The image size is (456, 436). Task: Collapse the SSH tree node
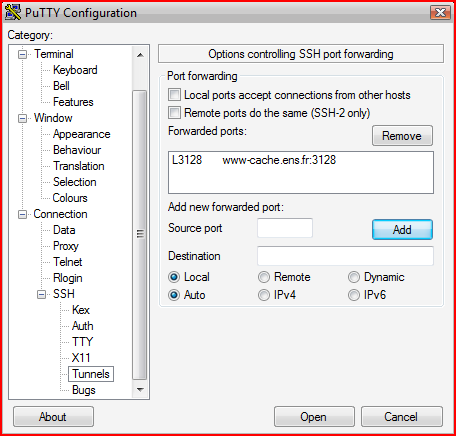41,294
